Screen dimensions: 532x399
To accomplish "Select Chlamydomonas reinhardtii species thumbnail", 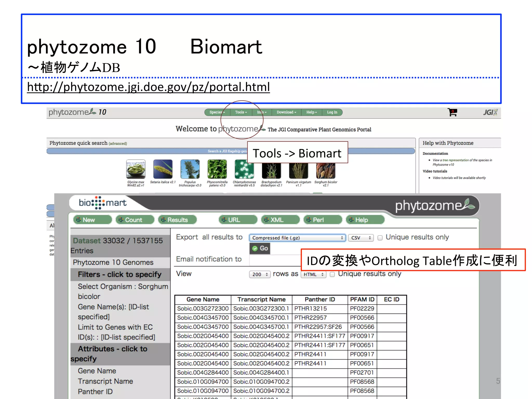I will pyautogui.click(x=244, y=169).
